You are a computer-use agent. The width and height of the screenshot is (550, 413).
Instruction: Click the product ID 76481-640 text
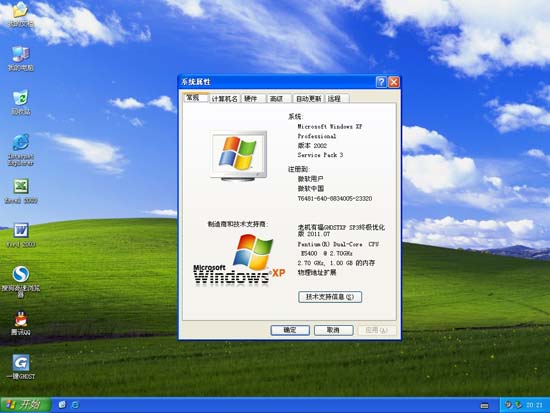tap(335, 199)
